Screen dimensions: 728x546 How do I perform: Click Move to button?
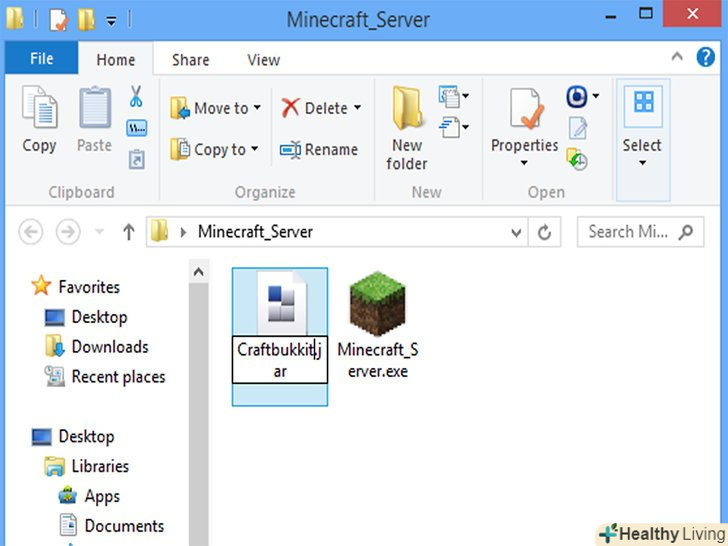tap(215, 108)
